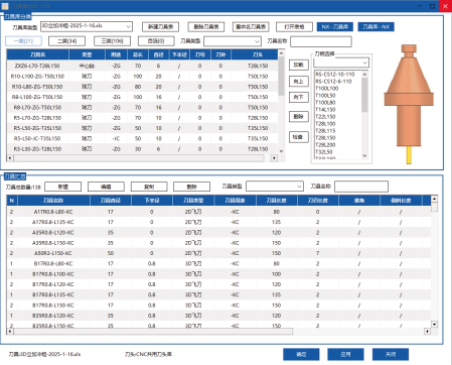
Task: Click the 确定 confirm button
Action: click(x=301, y=354)
